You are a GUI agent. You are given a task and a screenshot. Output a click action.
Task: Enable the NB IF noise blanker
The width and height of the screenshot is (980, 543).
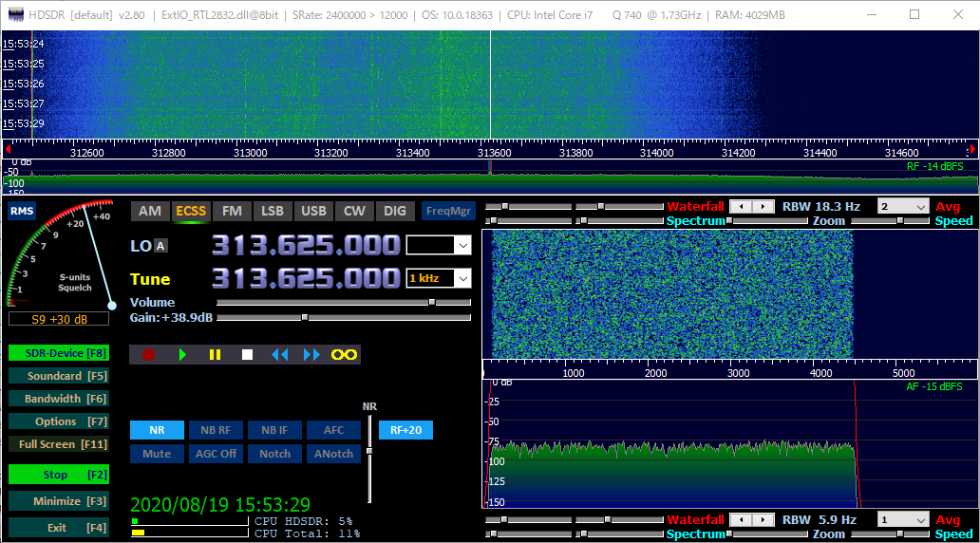[274, 430]
